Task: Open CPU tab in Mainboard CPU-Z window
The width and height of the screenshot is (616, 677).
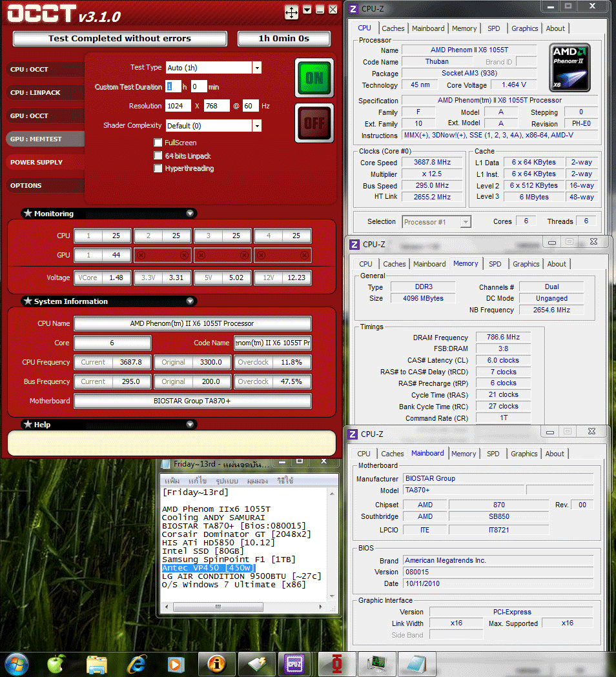Action: point(364,454)
